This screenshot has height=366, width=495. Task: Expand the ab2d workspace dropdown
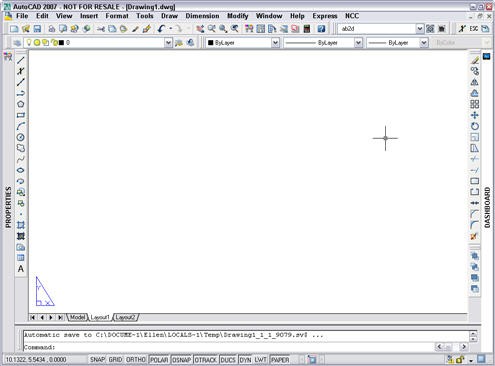(420, 29)
